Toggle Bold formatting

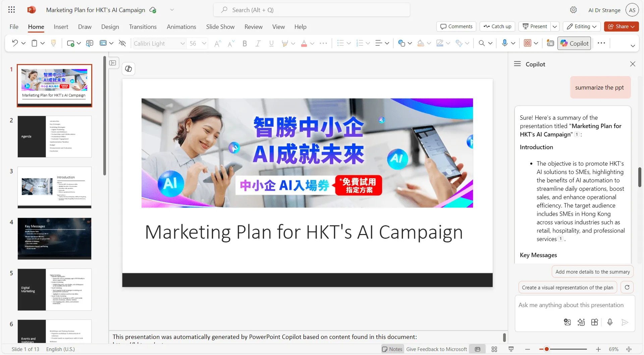coord(245,43)
